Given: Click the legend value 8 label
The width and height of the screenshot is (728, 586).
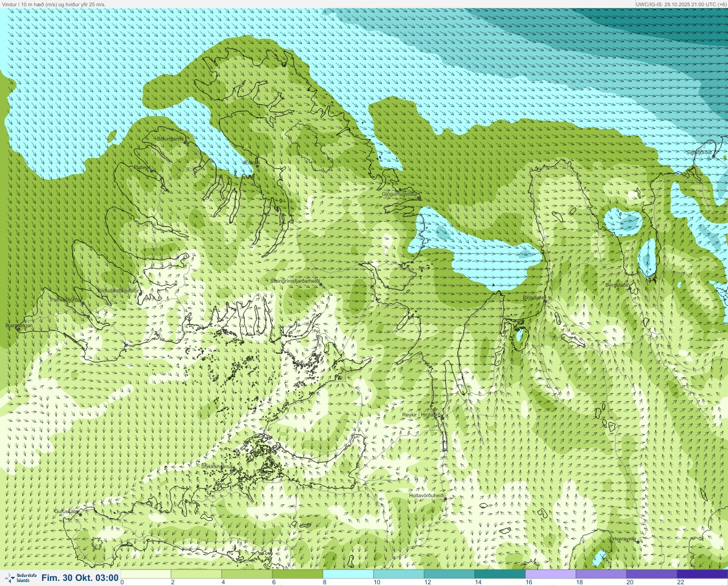Looking at the screenshot, I should point(324,582).
